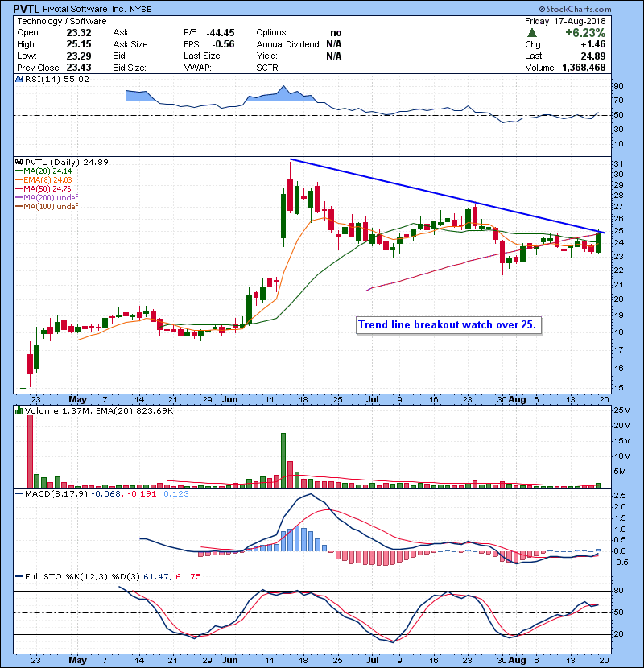Click the latest green candlestick near 25
Image resolution: width=644 pixels, height=668 pixels.
pyautogui.click(x=598, y=242)
